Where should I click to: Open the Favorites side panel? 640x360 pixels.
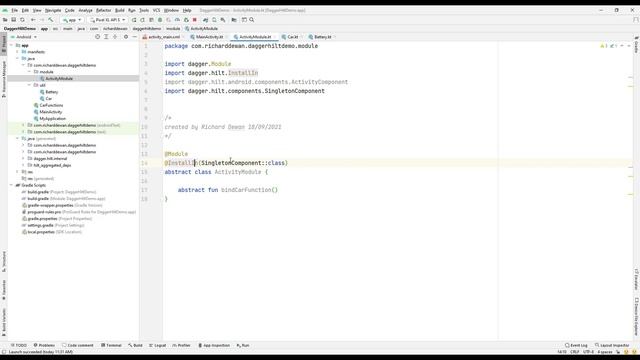point(4,290)
